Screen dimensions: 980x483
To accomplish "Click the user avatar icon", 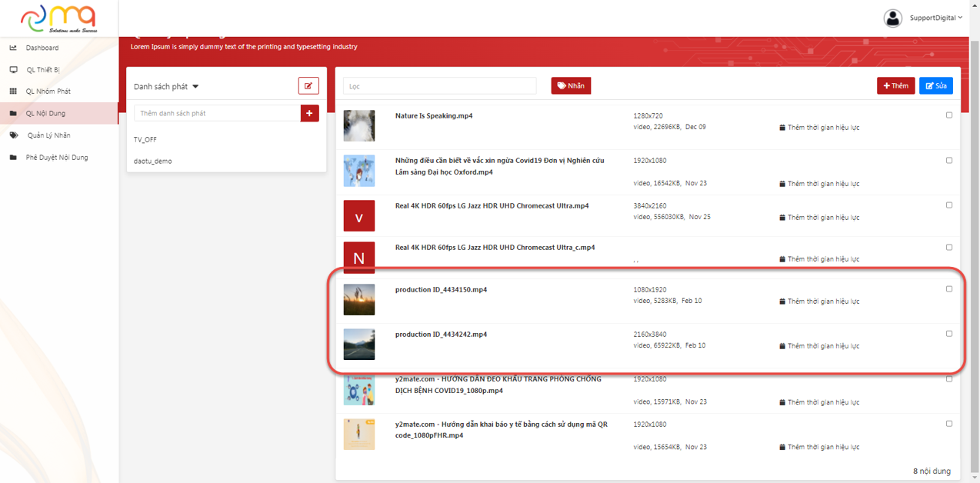I will click(x=892, y=18).
